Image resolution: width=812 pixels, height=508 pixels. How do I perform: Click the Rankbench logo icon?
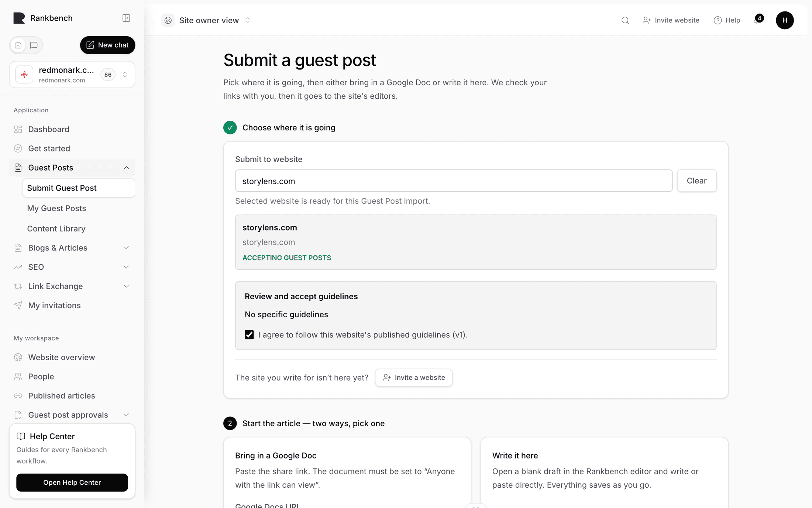[19, 18]
